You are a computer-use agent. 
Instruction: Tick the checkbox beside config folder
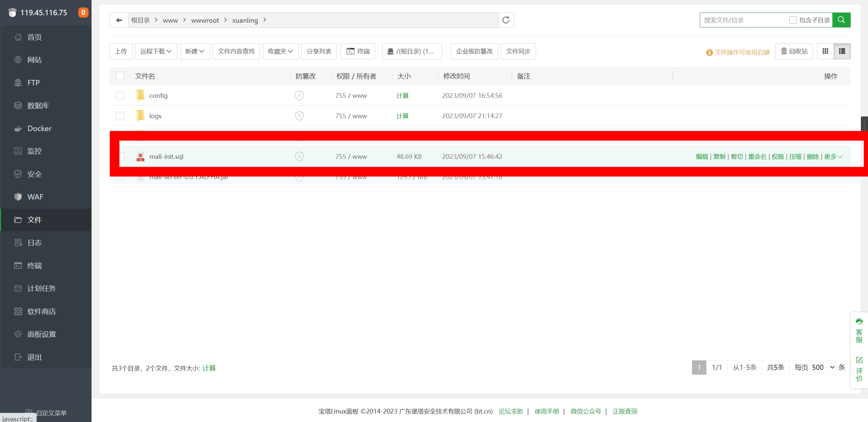(120, 96)
